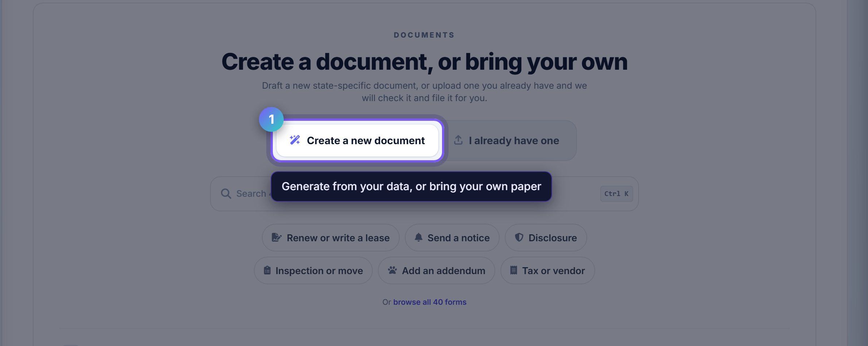Click the magic wand icon on Create button
Screen dimensions: 868x346
[295, 140]
